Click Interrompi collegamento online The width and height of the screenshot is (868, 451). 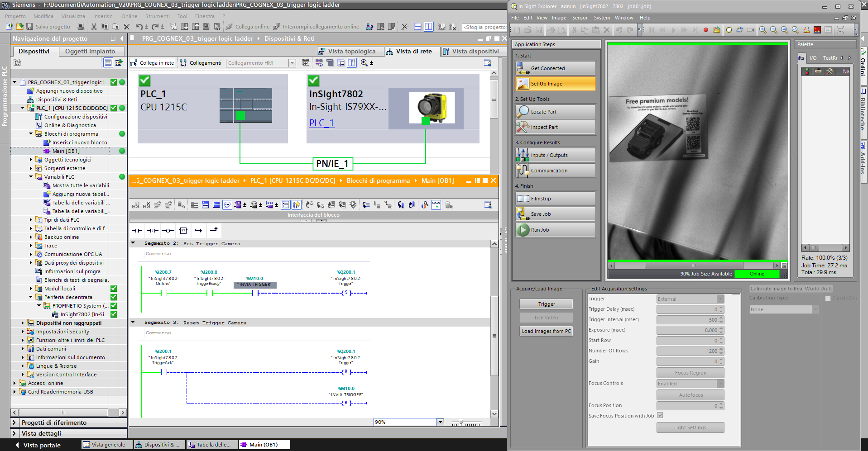point(316,27)
